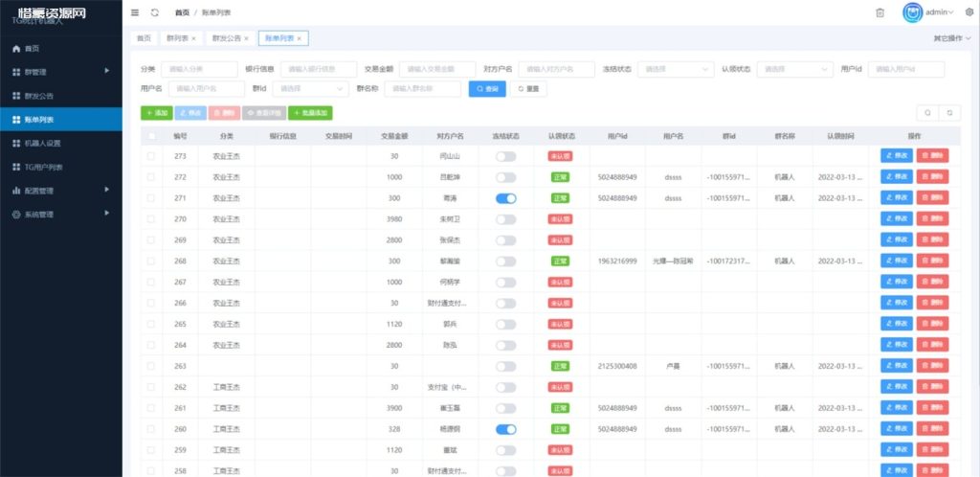Open TG用户列表 in the sidebar
Viewport: 980px width, 477px height.
pyautogui.click(x=61, y=167)
